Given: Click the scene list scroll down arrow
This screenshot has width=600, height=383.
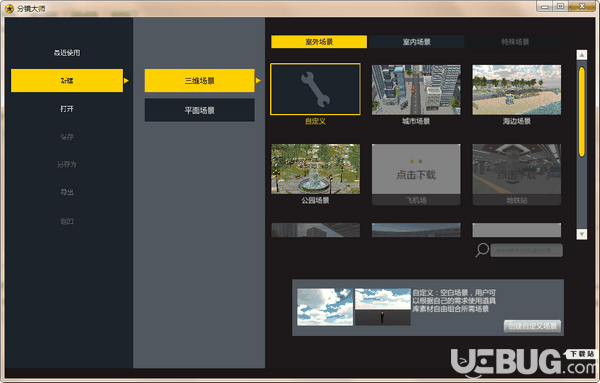Looking at the screenshot, I should pyautogui.click(x=582, y=234).
